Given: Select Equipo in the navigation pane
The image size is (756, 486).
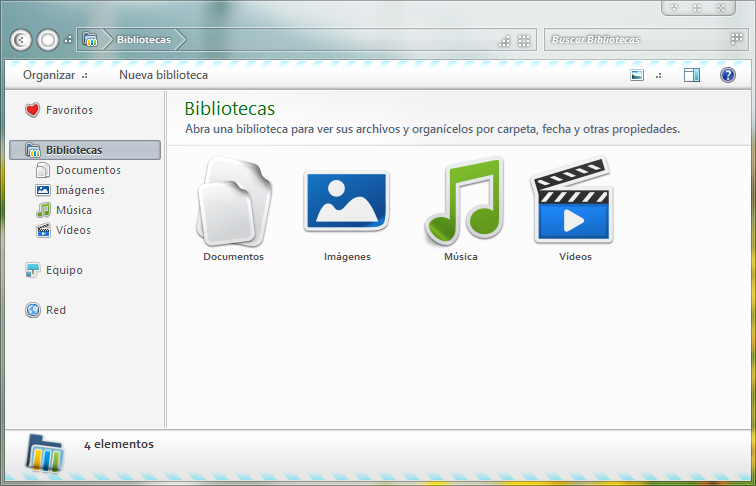Looking at the screenshot, I should pyautogui.click(x=64, y=270).
